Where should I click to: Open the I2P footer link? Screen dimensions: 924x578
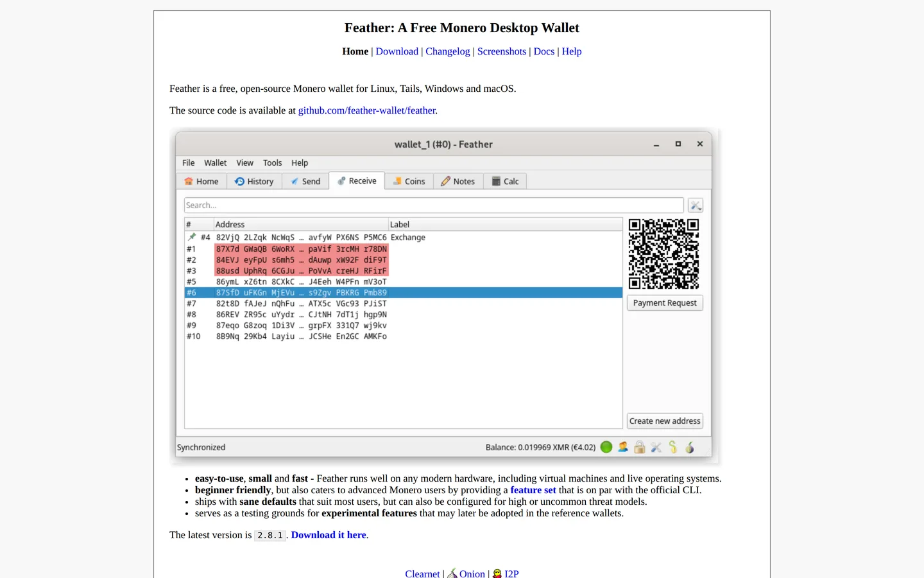511,574
